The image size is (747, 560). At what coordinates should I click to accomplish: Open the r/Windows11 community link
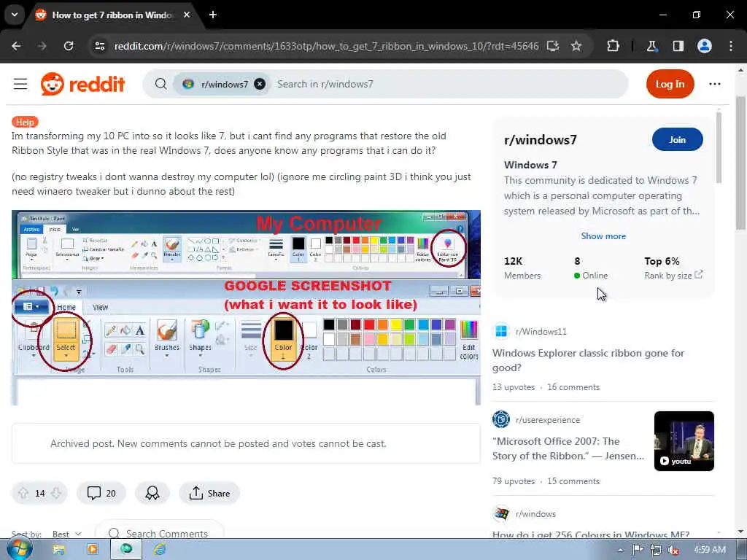click(541, 332)
